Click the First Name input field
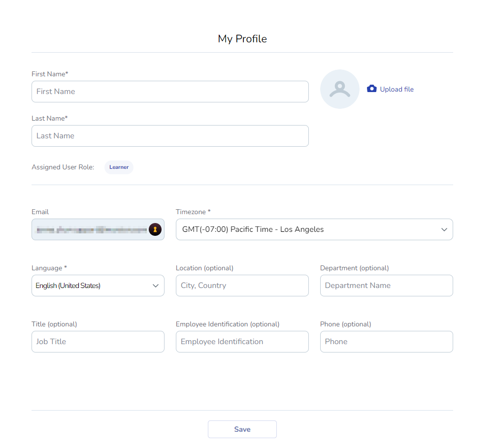The height and width of the screenshot is (448, 497). click(170, 92)
